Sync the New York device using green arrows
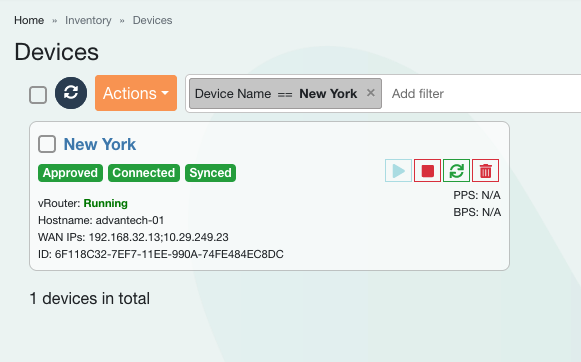Screen dimensions: 581x362 click(456, 170)
